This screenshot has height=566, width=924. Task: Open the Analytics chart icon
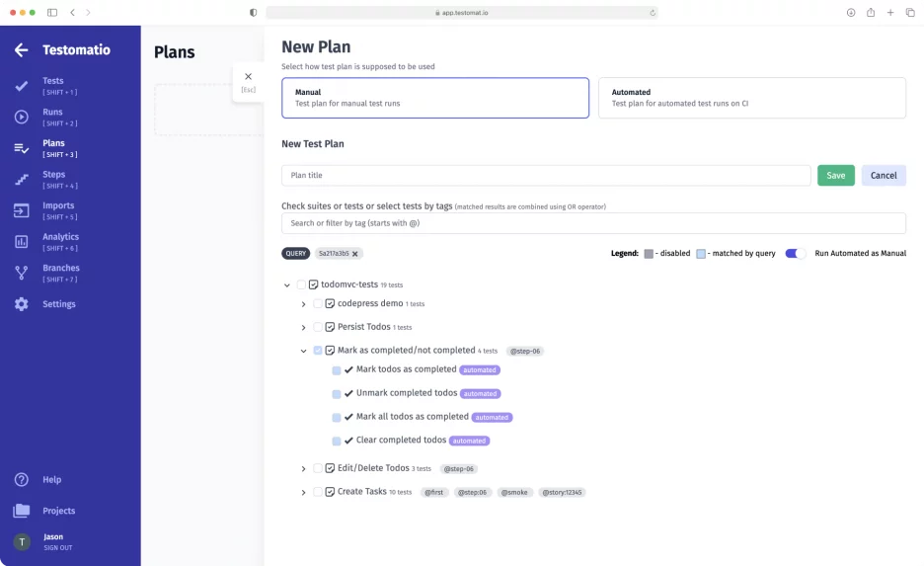click(x=21, y=241)
